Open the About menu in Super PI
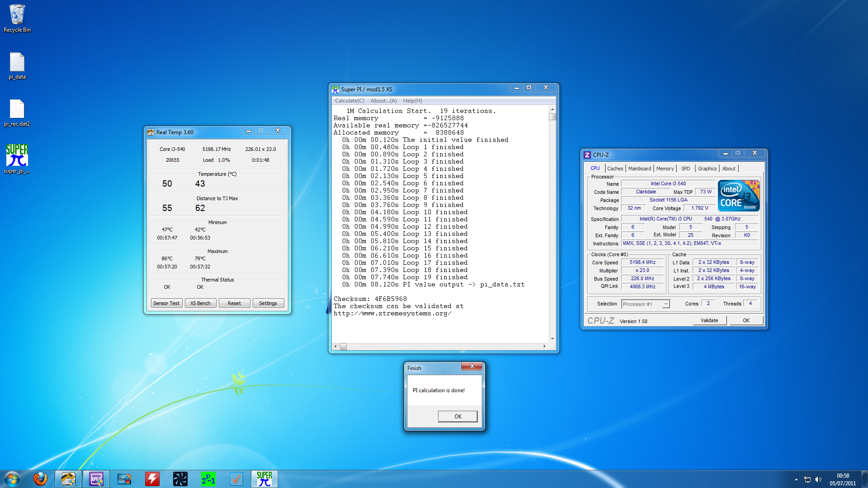This screenshot has width=868, height=488. (383, 101)
